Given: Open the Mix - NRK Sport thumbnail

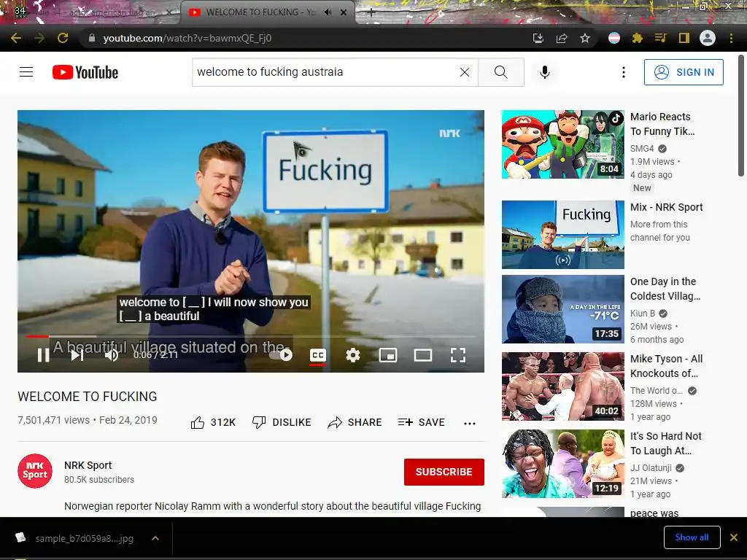Looking at the screenshot, I should coord(562,235).
